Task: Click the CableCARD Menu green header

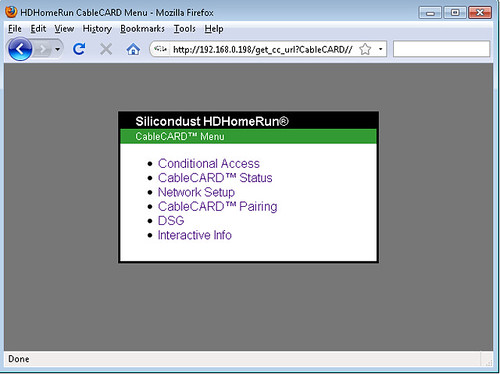Action: [248, 136]
